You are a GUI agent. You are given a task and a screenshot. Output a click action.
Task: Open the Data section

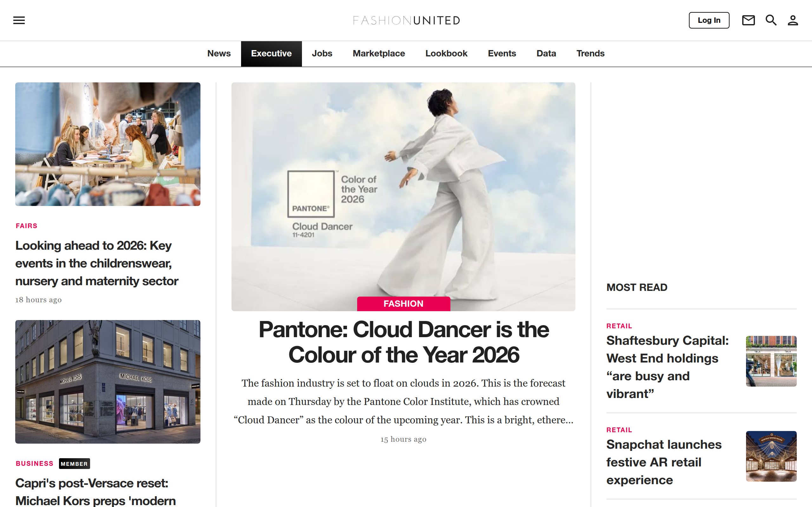(x=546, y=53)
